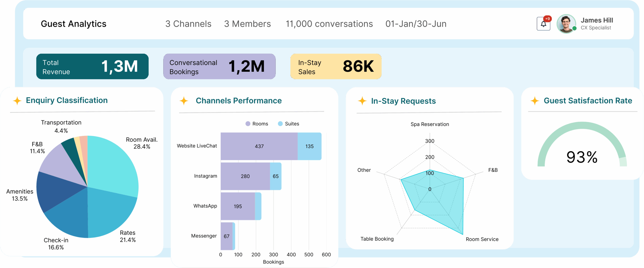
Task: Open the Total Revenue card
Action: tap(92, 66)
